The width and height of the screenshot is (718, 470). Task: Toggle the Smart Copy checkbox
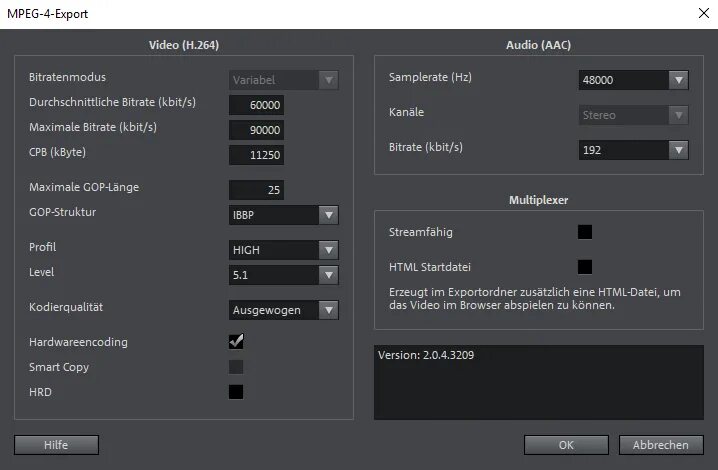236,367
